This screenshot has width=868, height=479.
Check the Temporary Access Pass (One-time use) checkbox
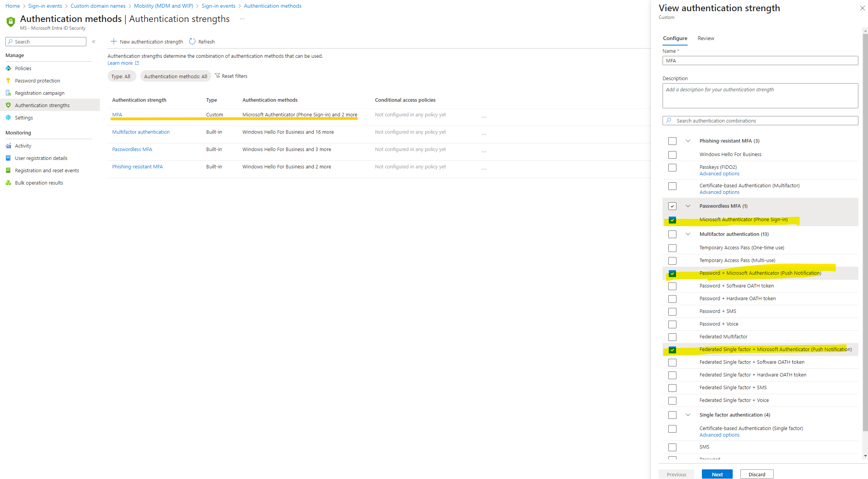673,248
